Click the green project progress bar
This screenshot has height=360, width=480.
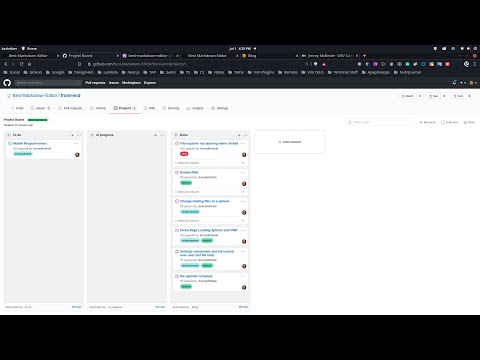point(38,120)
